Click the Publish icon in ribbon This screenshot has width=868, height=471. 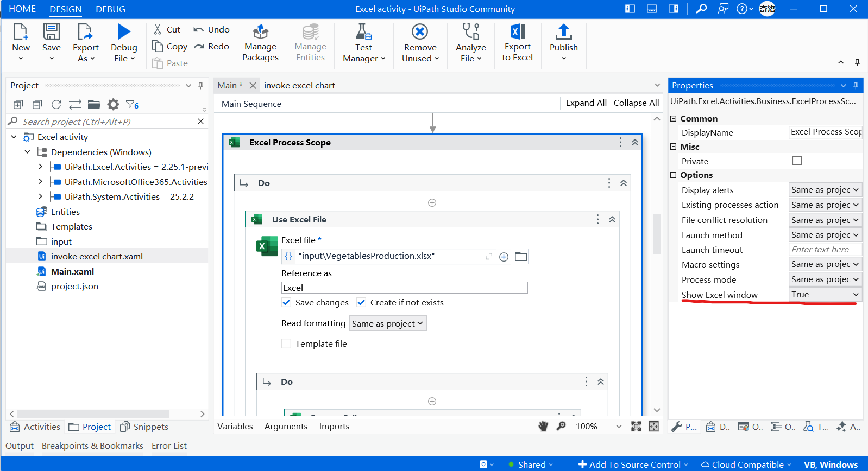pyautogui.click(x=563, y=33)
